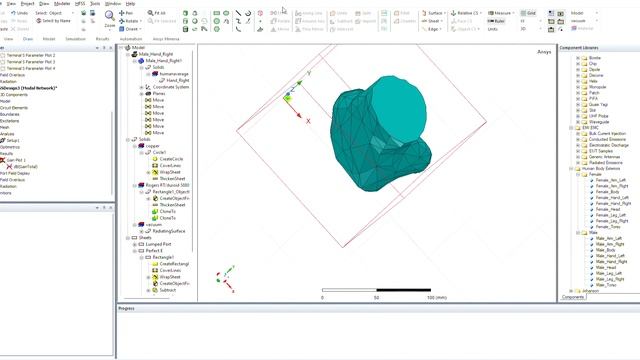Select the Draw Box tool
The image size is (640, 360).
(185, 13)
